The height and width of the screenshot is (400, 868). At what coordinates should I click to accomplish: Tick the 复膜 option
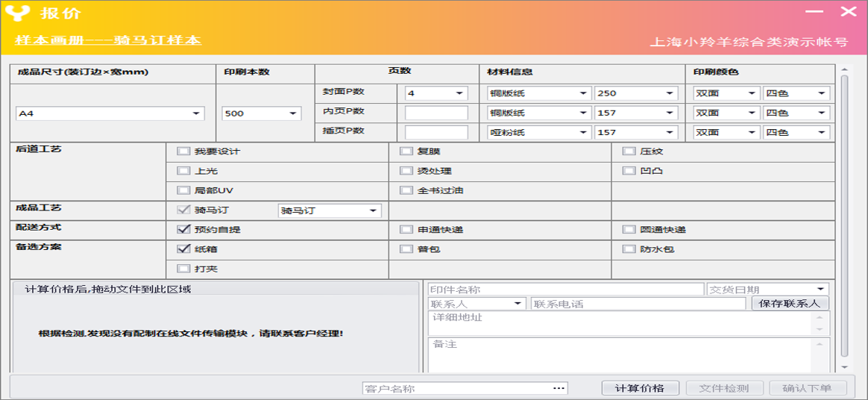click(x=406, y=151)
